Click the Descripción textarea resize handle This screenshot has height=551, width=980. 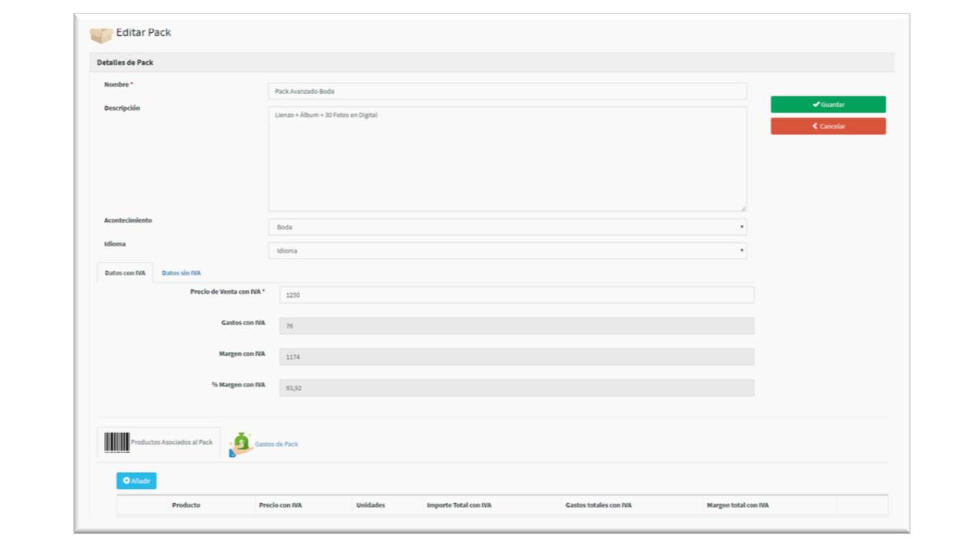[743, 208]
